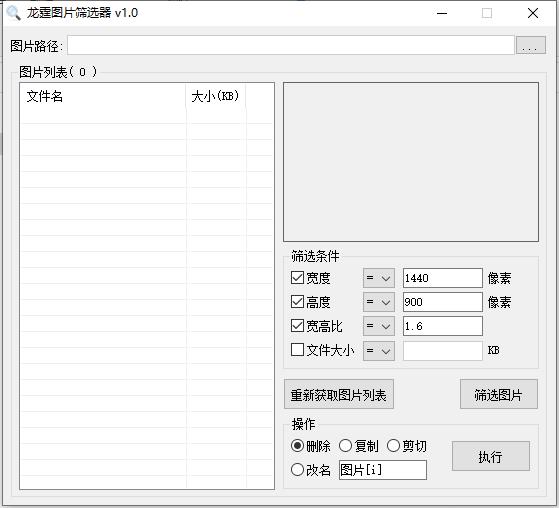Click the aspect ratio field containing 1.6

(443, 326)
